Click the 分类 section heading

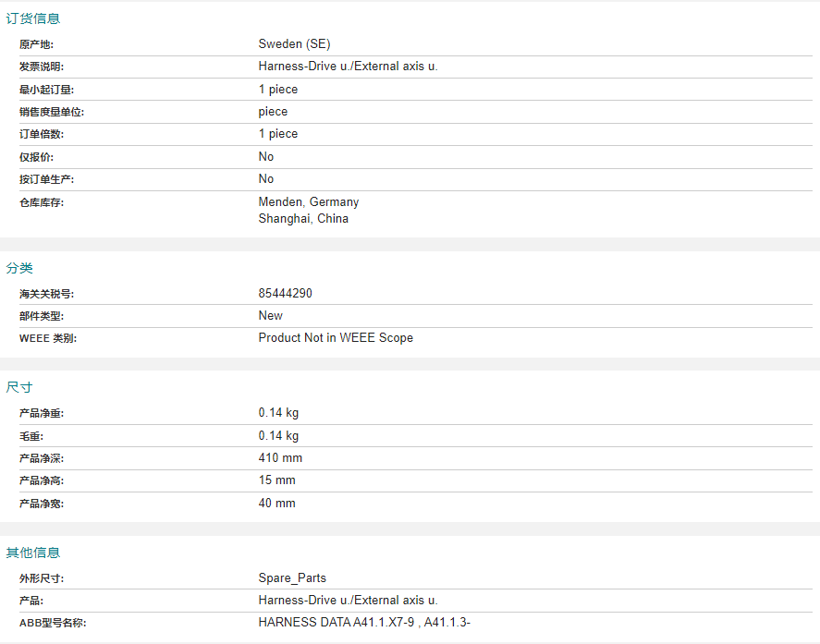[x=19, y=268]
